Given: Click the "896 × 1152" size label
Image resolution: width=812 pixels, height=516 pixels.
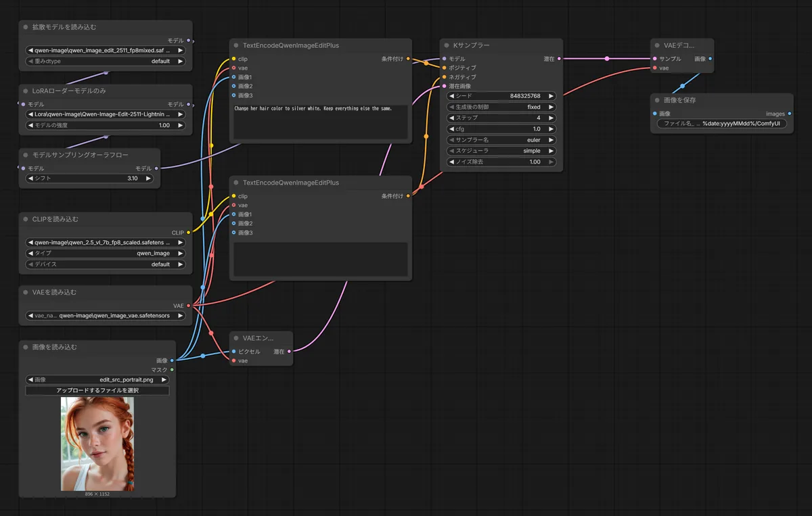Looking at the screenshot, I should 97,494.
